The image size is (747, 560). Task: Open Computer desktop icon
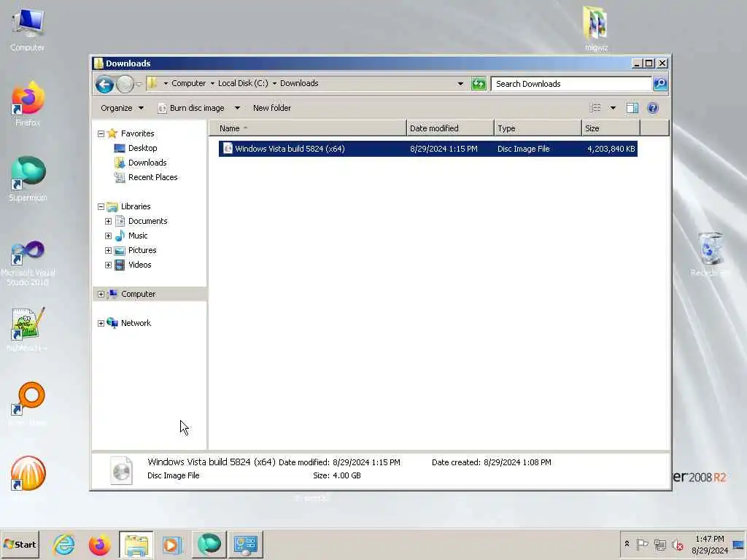[28, 29]
